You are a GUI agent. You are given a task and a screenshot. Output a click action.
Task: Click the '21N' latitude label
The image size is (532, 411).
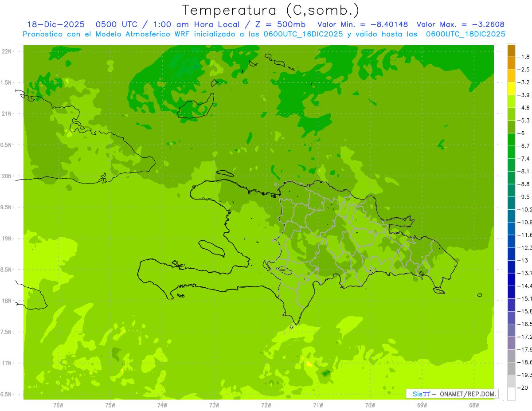(x=6, y=114)
